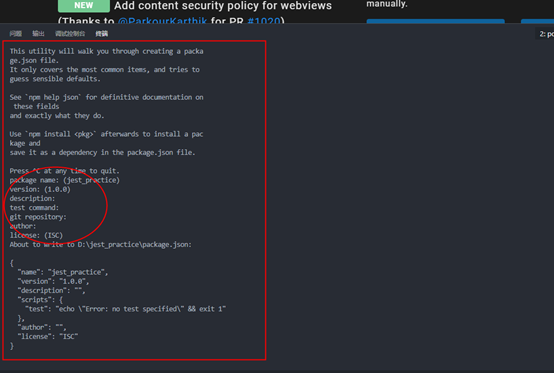Focus the terminal at the closing brace line
The width and height of the screenshot is (554, 373).
[x=12, y=345]
